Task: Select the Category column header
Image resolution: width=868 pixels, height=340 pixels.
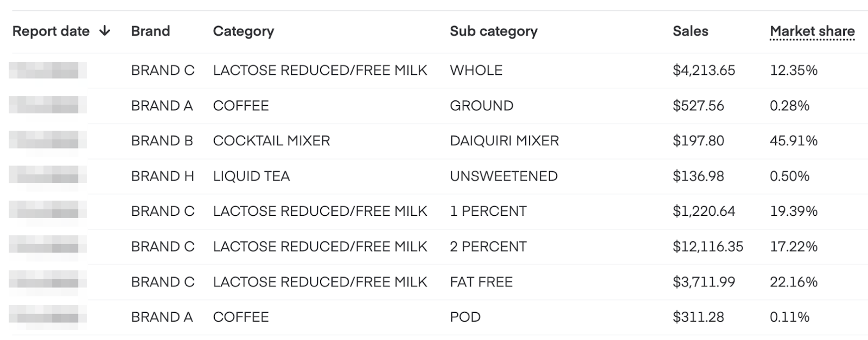Action: (244, 31)
